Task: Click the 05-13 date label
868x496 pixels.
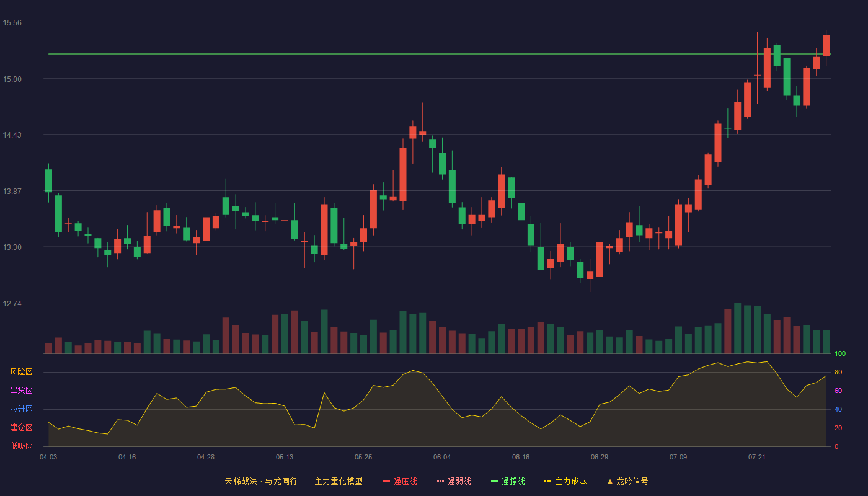Action: (285, 457)
